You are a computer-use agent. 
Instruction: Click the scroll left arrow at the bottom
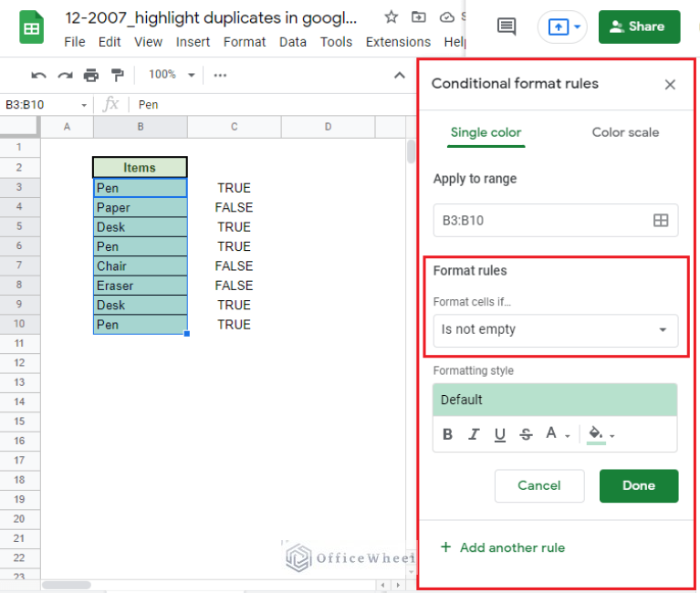click(382, 585)
